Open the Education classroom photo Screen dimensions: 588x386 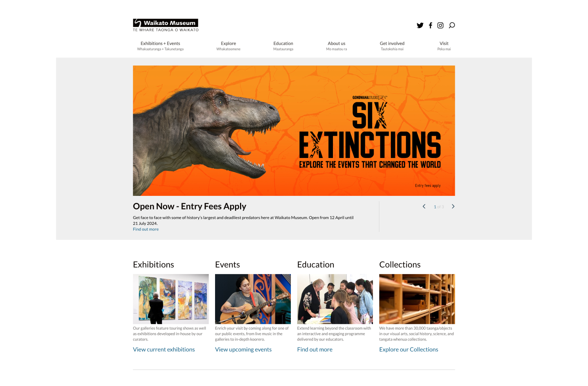(335, 299)
